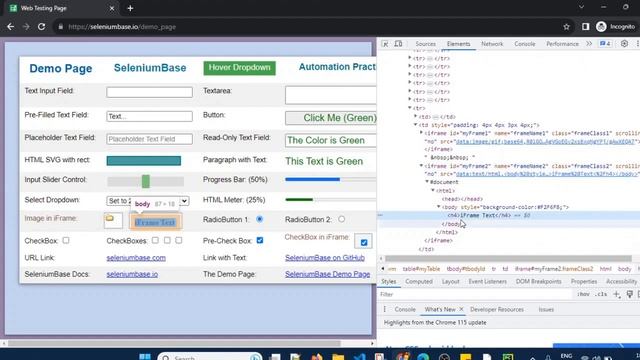Screen dimensions: 640x360
Task: Click the HTML Meter (25%) bar
Action: pos(331,200)
